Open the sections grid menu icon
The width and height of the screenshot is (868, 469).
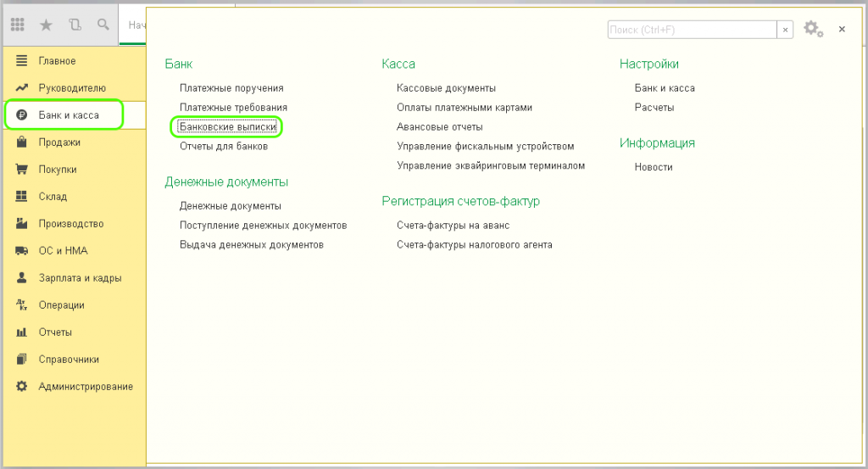coord(18,25)
